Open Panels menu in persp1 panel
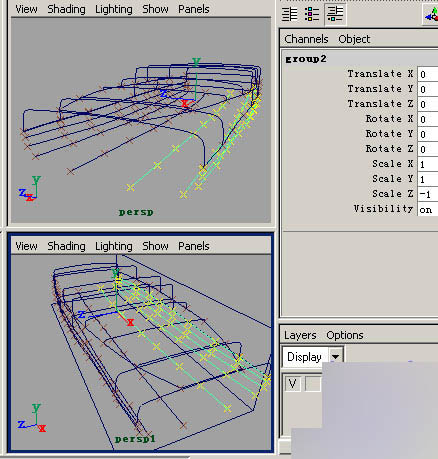This screenshot has width=438, height=459. (194, 246)
